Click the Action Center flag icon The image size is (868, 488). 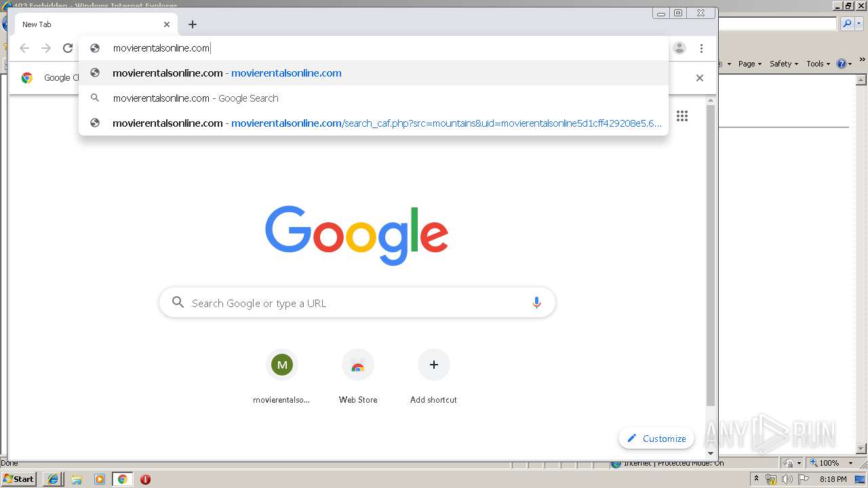click(x=804, y=479)
